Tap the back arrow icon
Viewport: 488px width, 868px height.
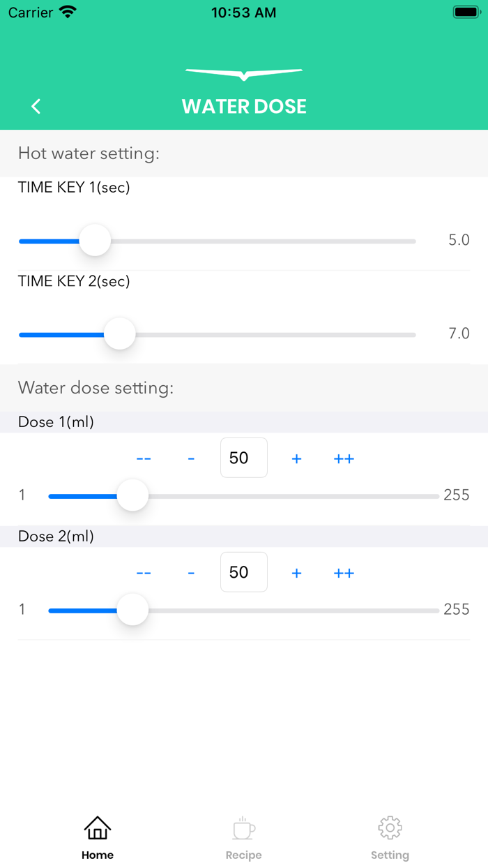pyautogui.click(x=36, y=106)
